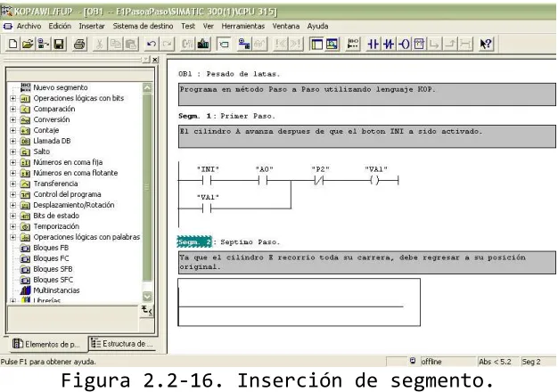Open the Ventana menu
Screen dimensions: 558x392
(286, 27)
